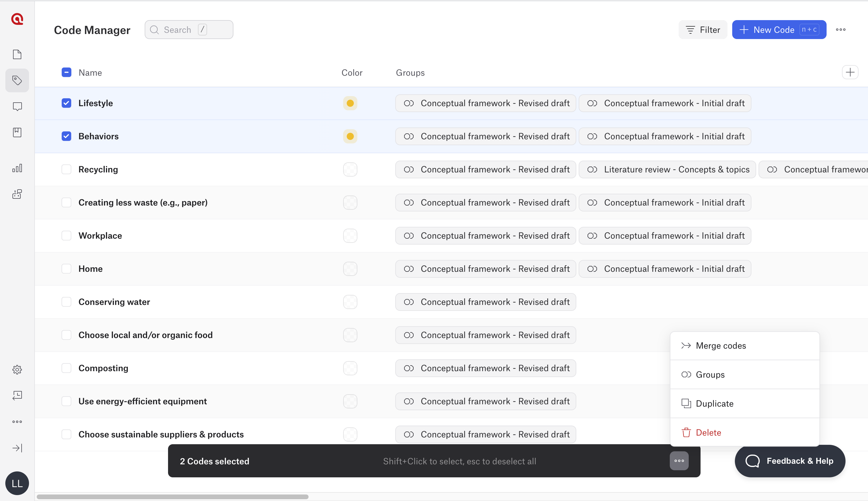
Task: Uncheck the Lifestyle code checkbox
Action: [x=67, y=103]
